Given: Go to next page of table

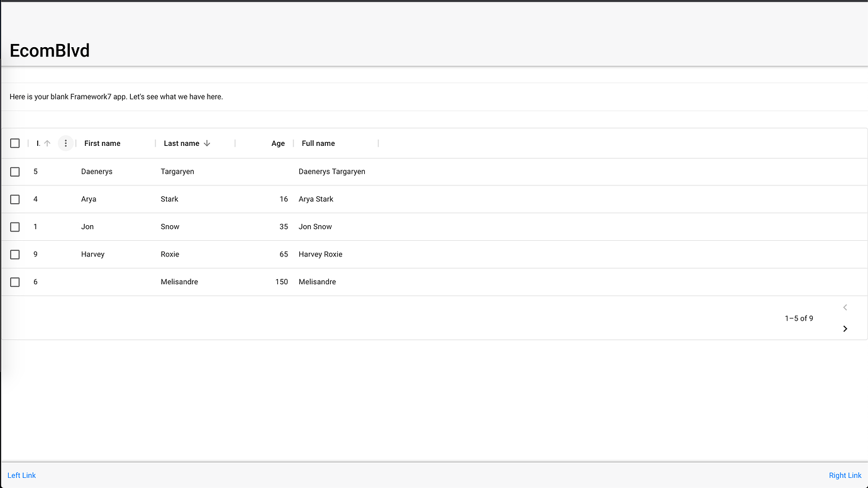Looking at the screenshot, I should pos(845,329).
